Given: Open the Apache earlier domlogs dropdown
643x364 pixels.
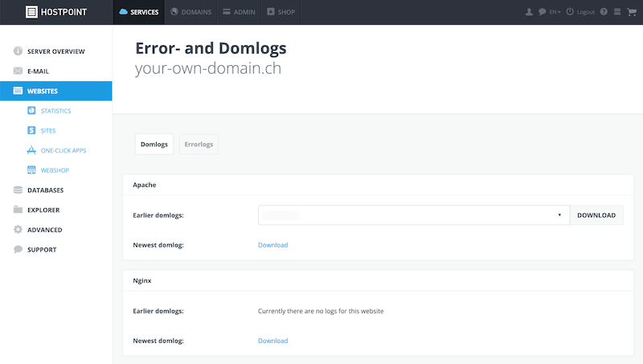Looking at the screenshot, I should (414, 215).
